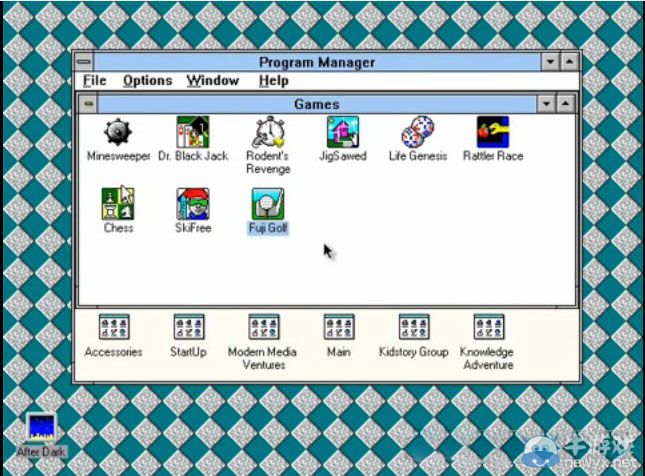Select the Accessories program group icon
645x476 pixels.
pos(114,327)
